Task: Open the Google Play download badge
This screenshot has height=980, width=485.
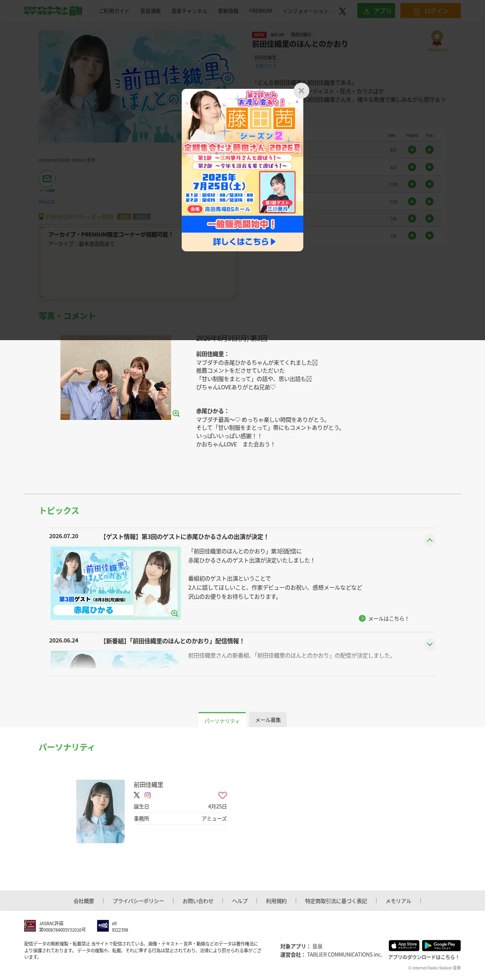Action: [x=441, y=945]
